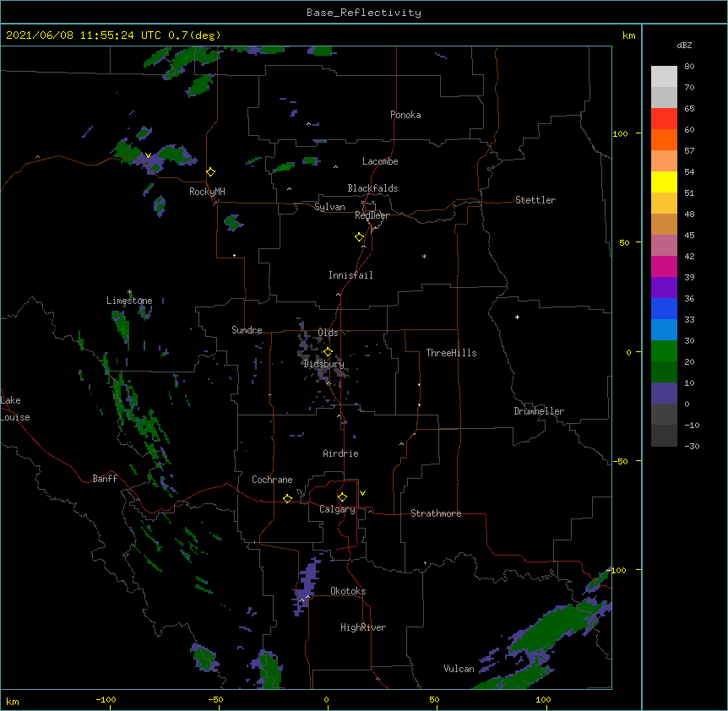Click the indigo radar echo west of Okotoks

(307, 585)
